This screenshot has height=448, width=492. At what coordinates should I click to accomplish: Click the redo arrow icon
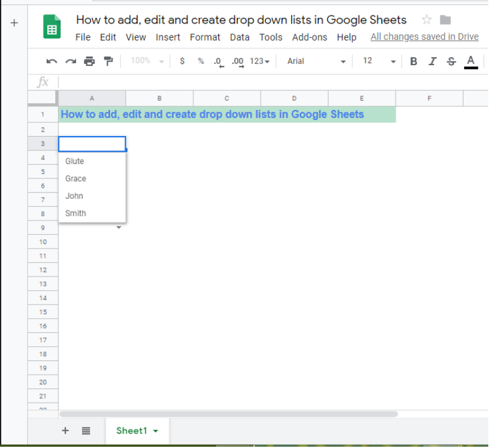71,61
